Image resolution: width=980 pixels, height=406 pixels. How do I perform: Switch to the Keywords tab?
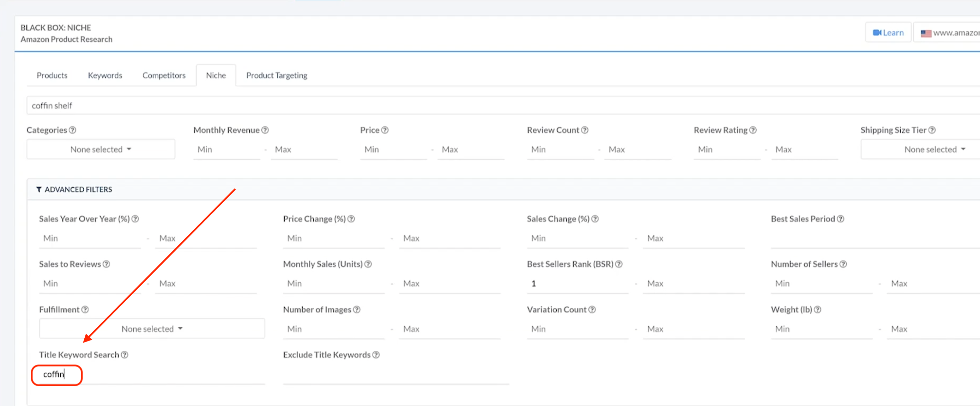click(105, 75)
